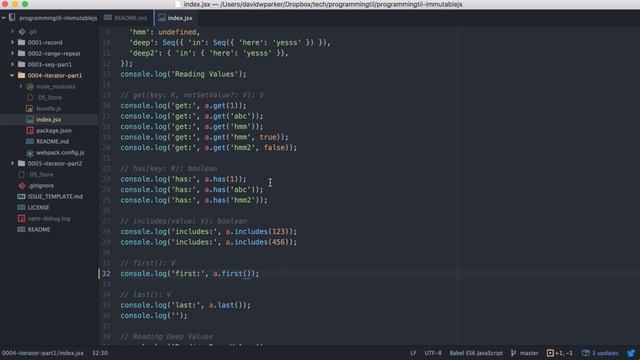The width and height of the screenshot is (640, 360).
Task: Switch to the README.md tab
Action: [126, 18]
